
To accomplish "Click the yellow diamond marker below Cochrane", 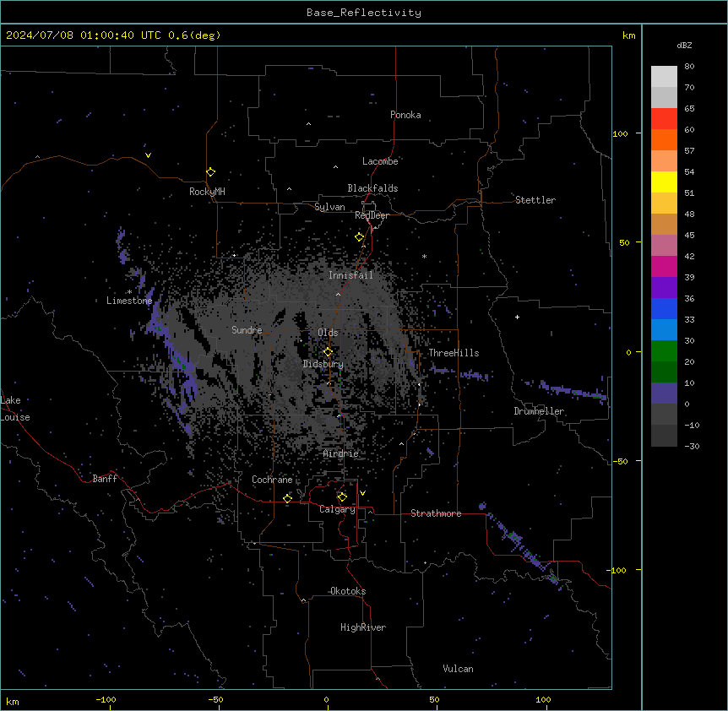I will point(287,498).
